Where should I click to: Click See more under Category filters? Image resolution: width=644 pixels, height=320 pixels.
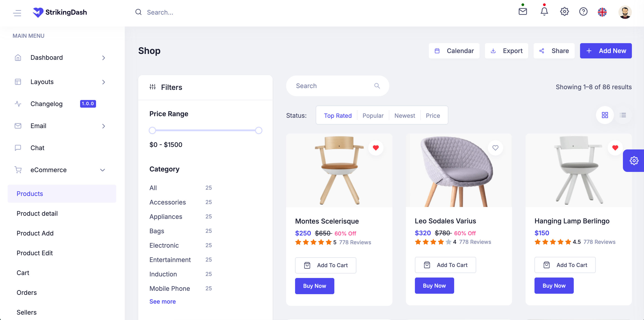pos(162,302)
